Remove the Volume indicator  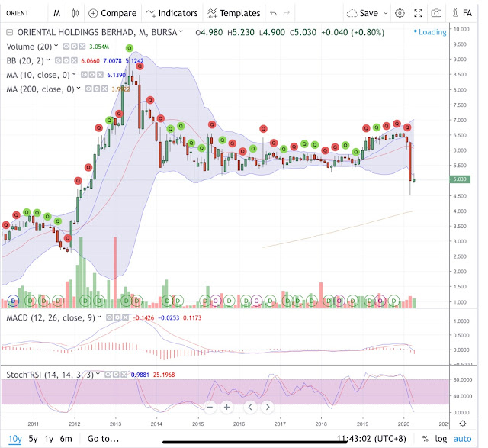[82, 47]
